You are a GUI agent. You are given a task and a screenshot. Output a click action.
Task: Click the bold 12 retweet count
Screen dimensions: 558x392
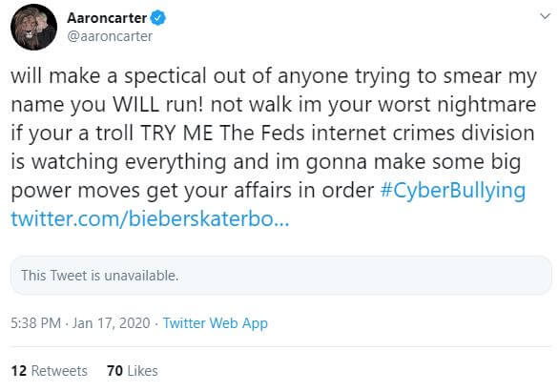(19, 371)
